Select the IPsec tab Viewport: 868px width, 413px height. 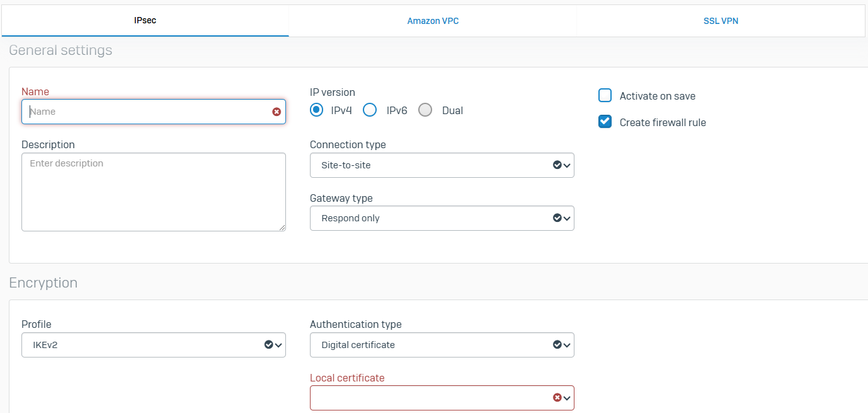click(x=145, y=21)
